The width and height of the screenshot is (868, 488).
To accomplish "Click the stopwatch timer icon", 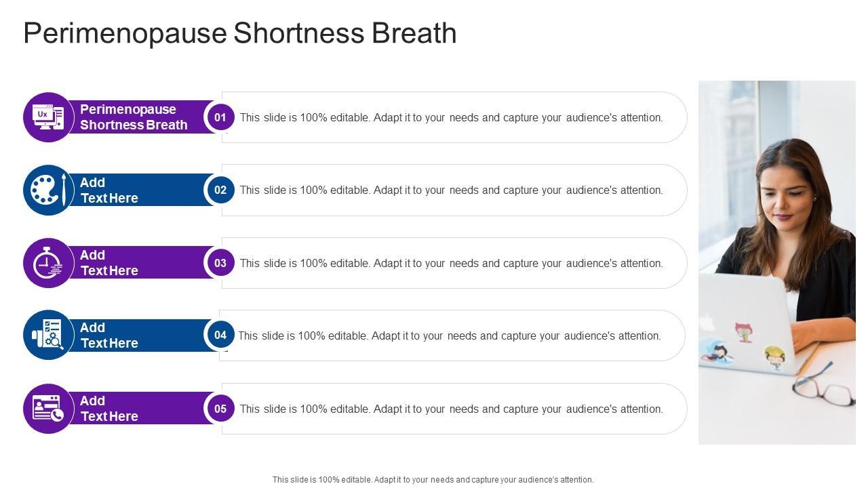I will click(x=48, y=263).
